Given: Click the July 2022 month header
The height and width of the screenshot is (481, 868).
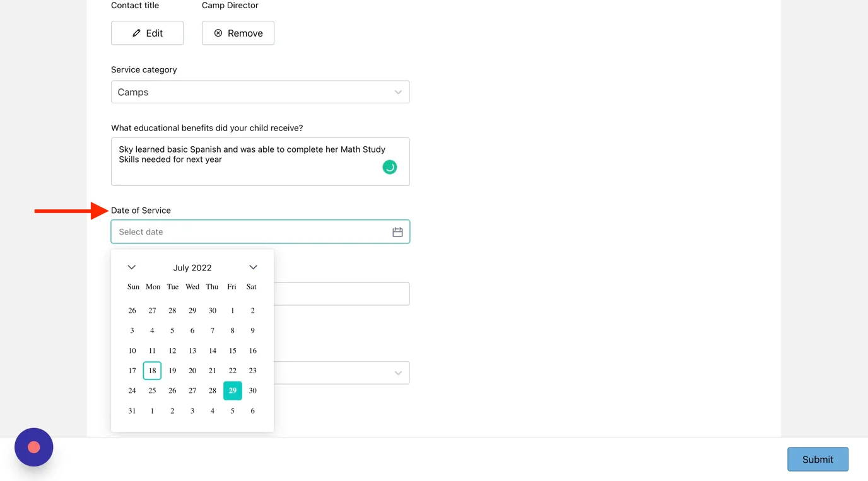Looking at the screenshot, I should 192,267.
